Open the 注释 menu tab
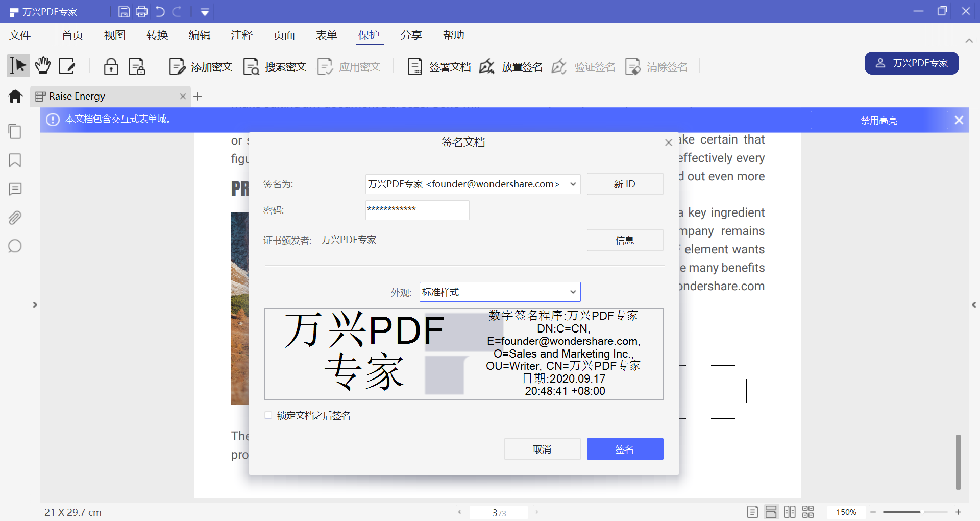 [241, 35]
